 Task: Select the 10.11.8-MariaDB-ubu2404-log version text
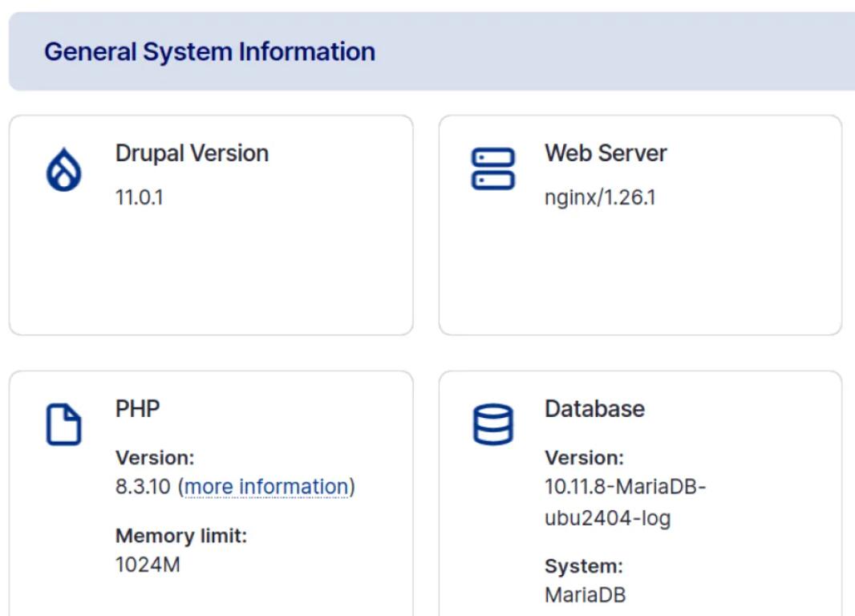pos(625,502)
